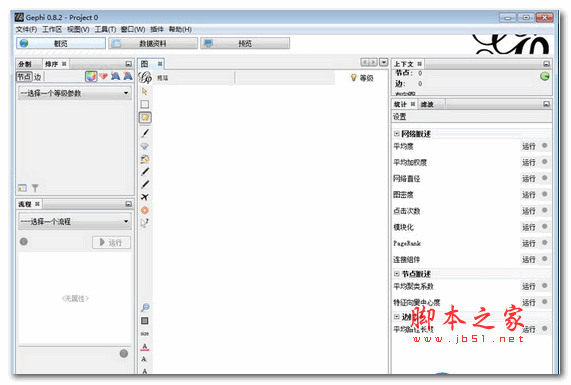Run the 模块化 statistic
571x385 pixels.
[x=529, y=227]
